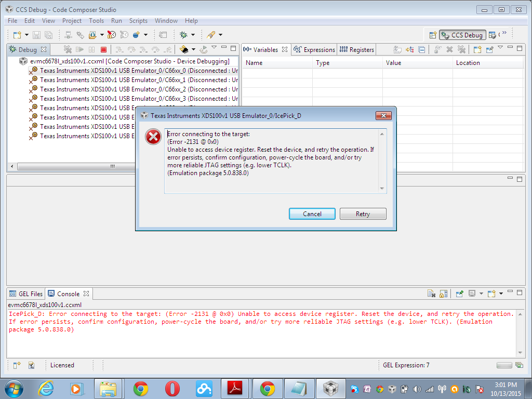Close the Variables tab
This screenshot has width=532, height=399.
click(x=285, y=49)
